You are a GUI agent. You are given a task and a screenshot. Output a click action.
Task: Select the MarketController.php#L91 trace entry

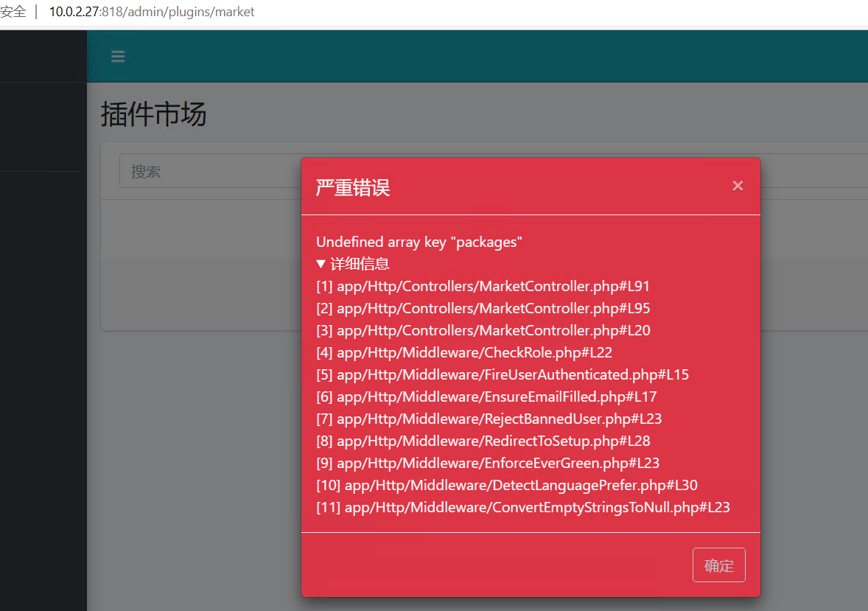483,286
